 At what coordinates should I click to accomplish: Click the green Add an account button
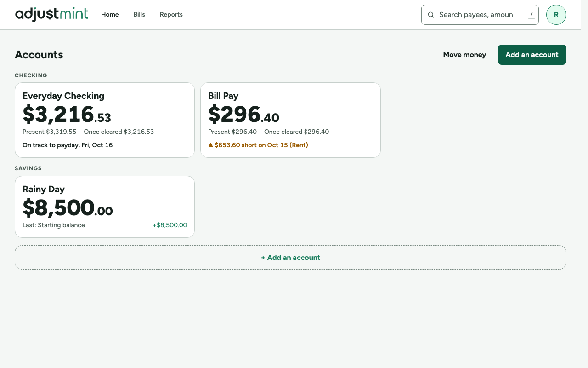click(532, 55)
